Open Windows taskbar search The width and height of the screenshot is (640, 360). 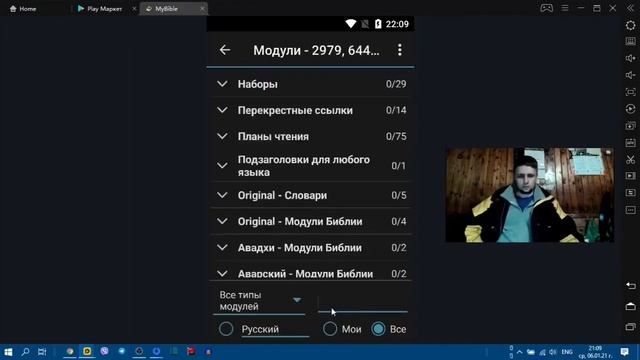click(25, 351)
